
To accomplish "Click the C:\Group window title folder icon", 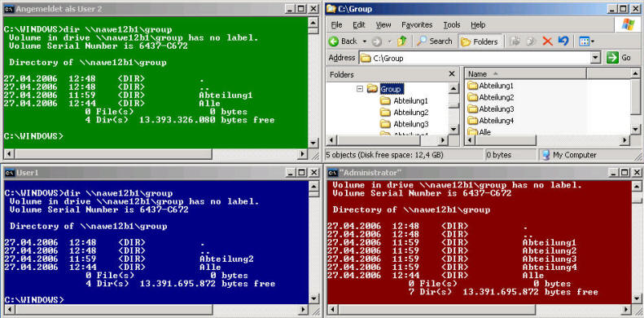I will (x=332, y=9).
